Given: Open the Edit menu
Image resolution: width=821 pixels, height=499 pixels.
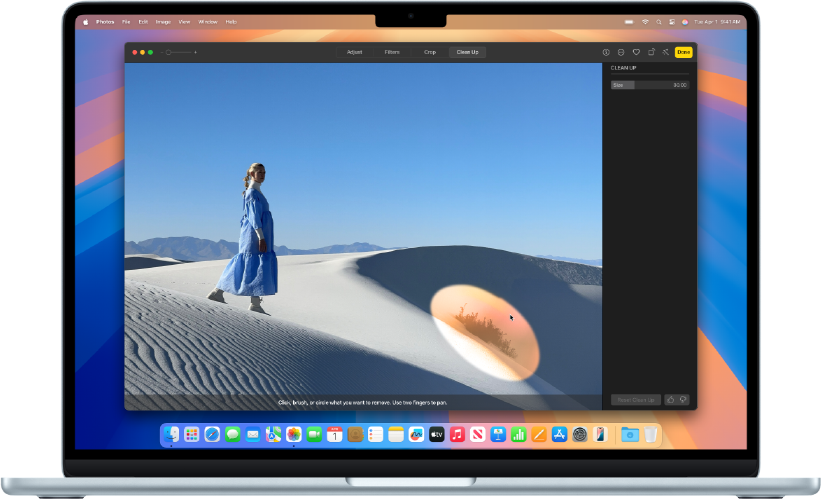Looking at the screenshot, I should click(143, 22).
